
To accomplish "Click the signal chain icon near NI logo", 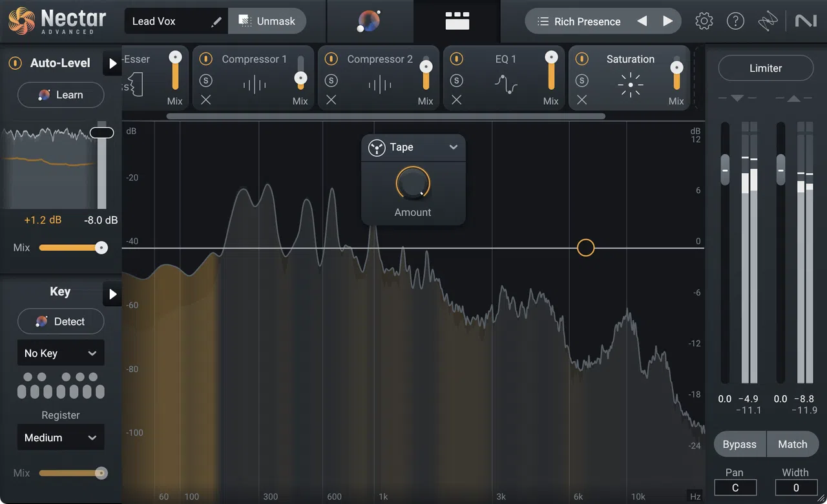I will 768,20.
